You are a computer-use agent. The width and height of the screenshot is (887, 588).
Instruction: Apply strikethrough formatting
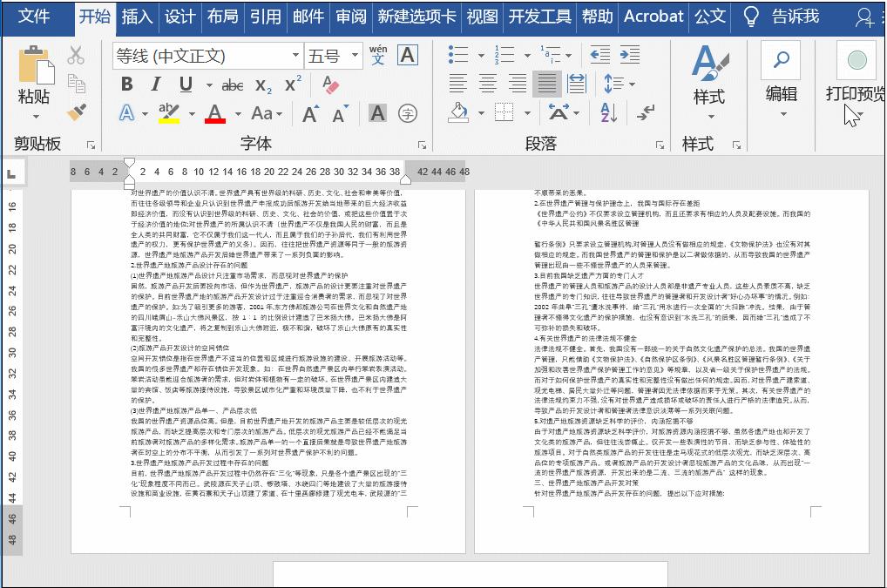point(234,84)
